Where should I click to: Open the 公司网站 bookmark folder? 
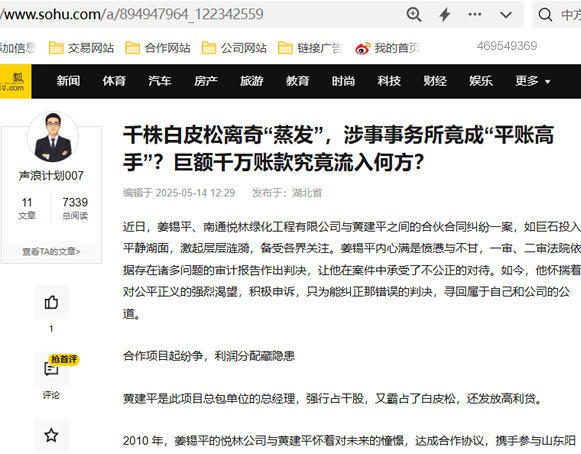coord(234,48)
